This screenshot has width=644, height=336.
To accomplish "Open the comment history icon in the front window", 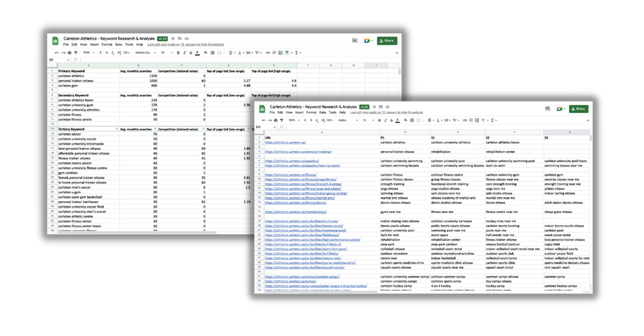I will pos(547,109).
